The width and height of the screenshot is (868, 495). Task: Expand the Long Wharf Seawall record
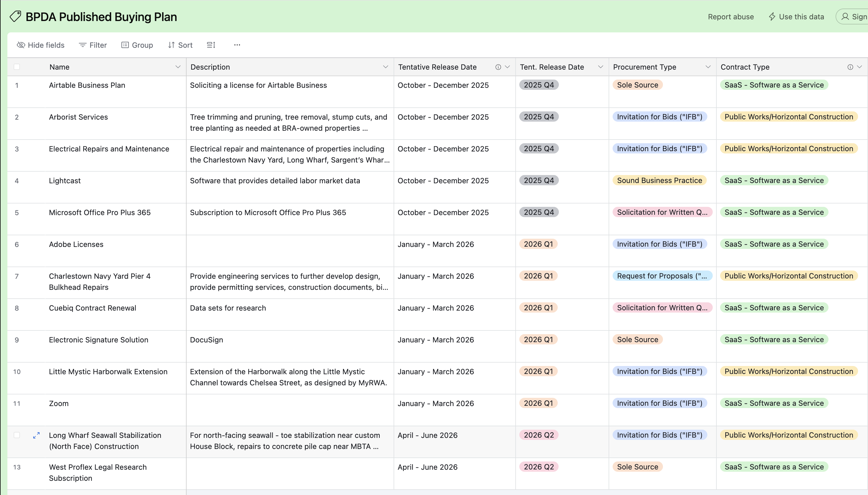[x=36, y=435]
